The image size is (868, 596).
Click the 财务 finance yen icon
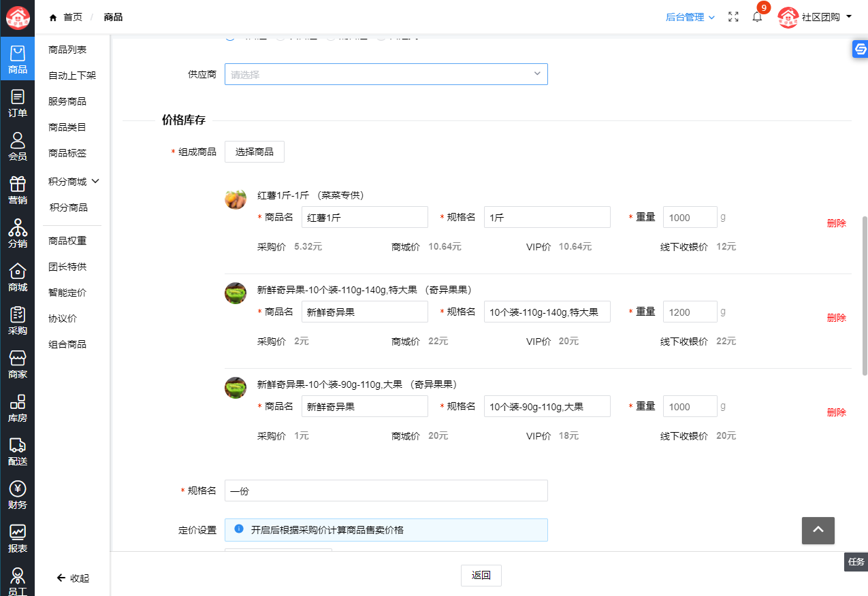tap(18, 495)
